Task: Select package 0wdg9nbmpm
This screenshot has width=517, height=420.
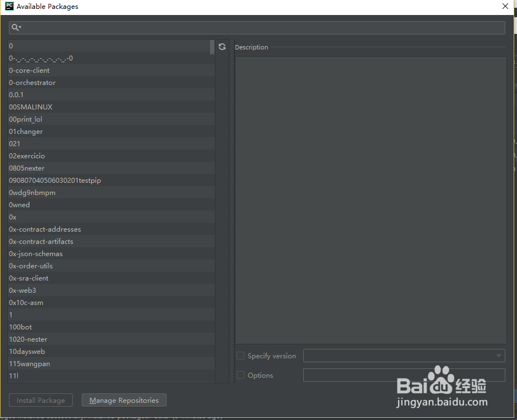Action: [111, 192]
